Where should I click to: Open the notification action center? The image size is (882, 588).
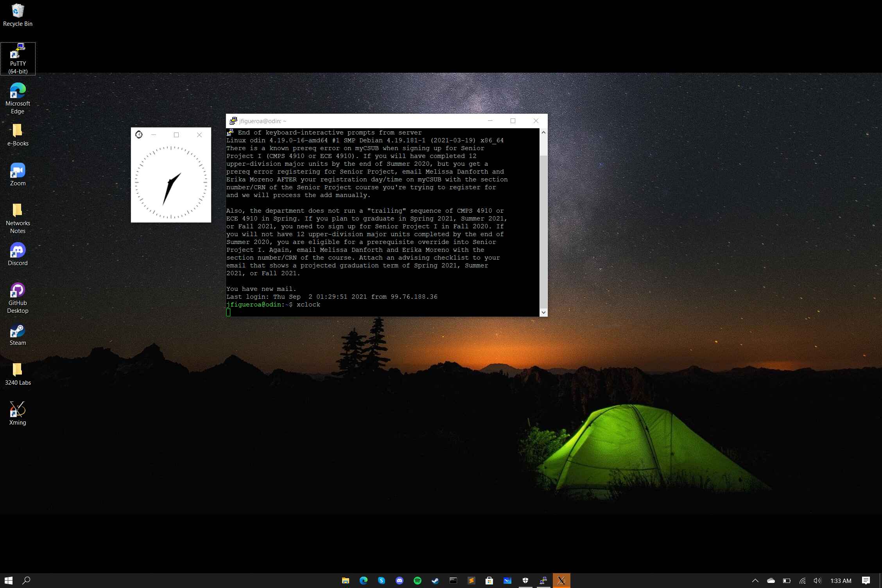click(x=866, y=581)
